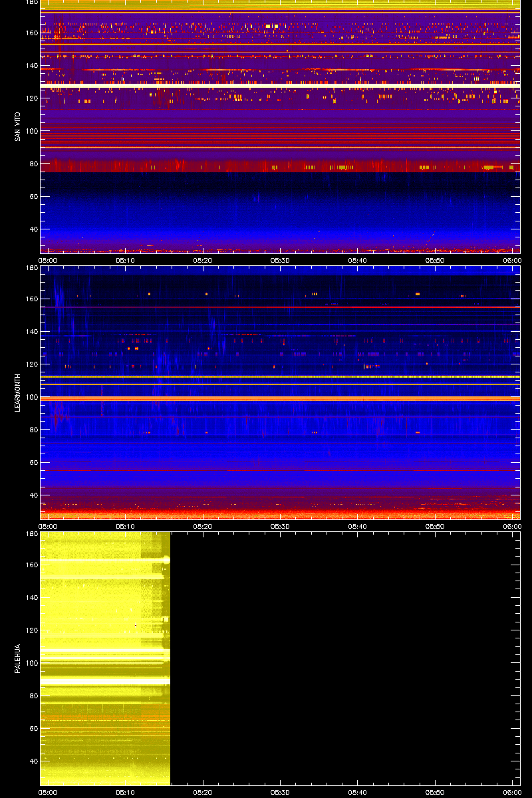The width and height of the screenshot is (532, 798).
Task: Click the 06:00 tick label below Learmonth plot
Action: point(512,526)
